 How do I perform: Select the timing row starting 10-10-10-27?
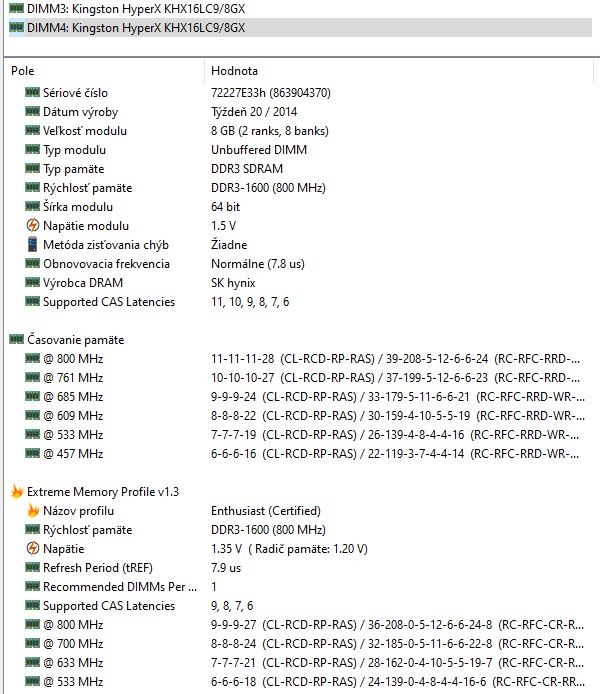pos(395,378)
